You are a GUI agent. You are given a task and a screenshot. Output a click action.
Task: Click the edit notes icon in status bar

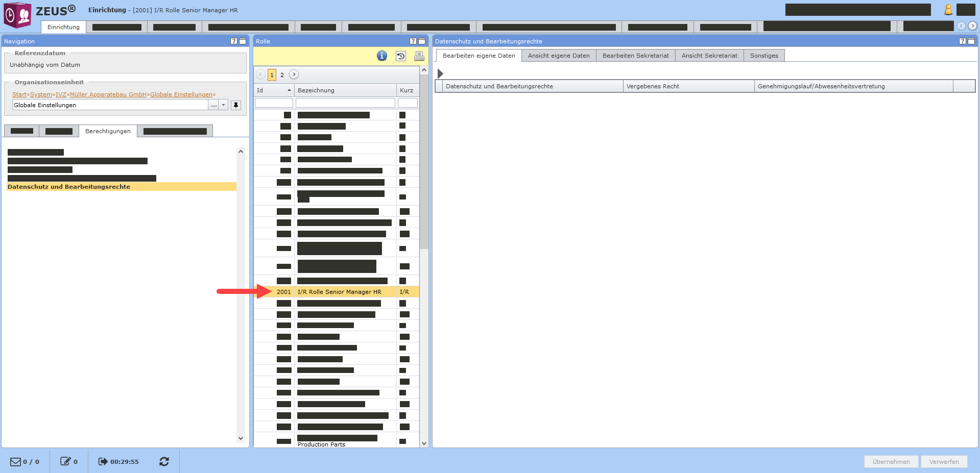[65, 462]
